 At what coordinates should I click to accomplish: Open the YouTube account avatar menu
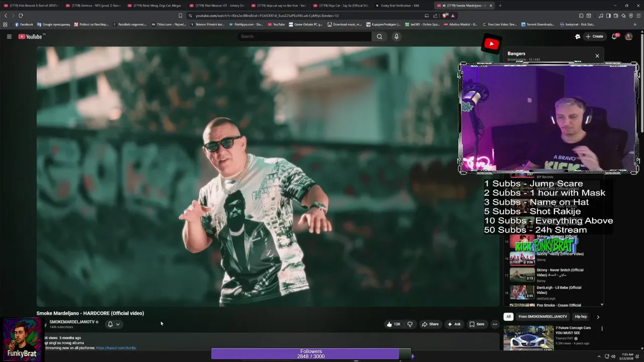click(x=628, y=36)
